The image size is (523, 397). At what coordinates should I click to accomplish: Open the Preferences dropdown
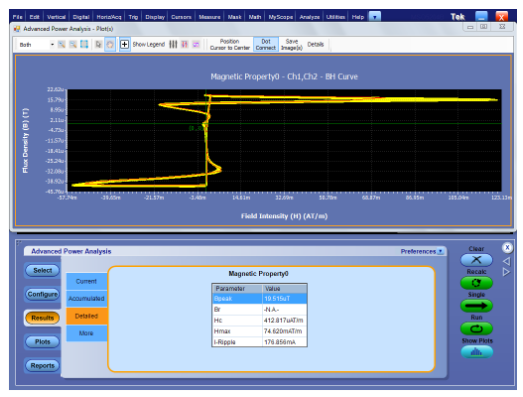pyautogui.click(x=422, y=251)
